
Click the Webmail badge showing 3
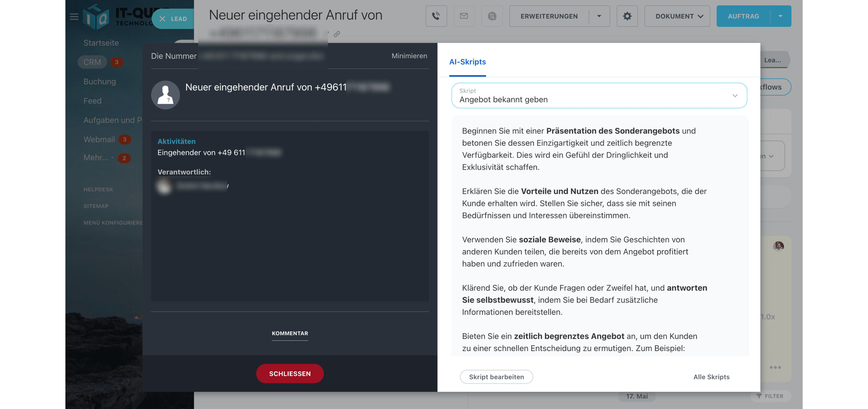tap(125, 139)
